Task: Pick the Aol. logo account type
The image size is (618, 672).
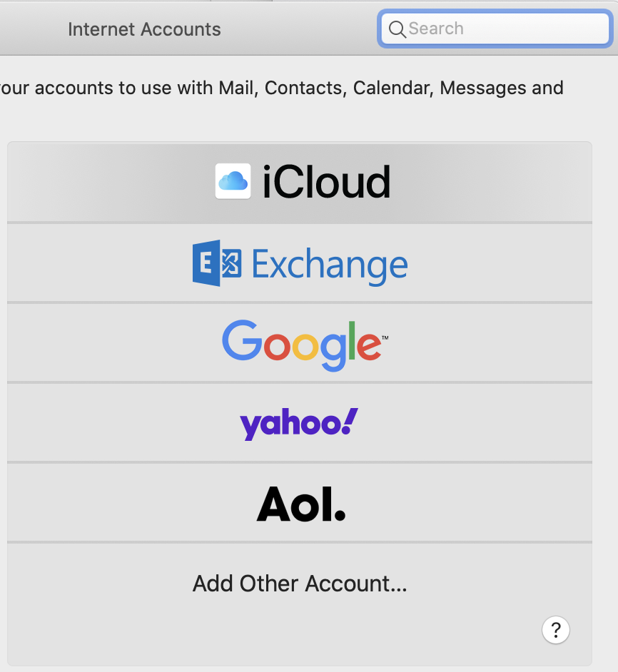Action: coord(300,504)
